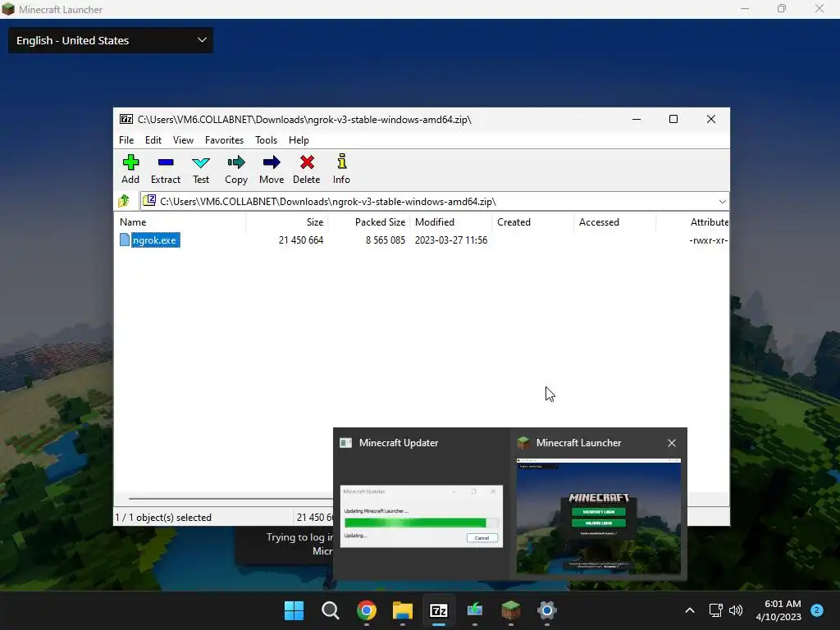Open the volume control in system tray
Viewport: 840px width, 630px height.
coord(736,610)
